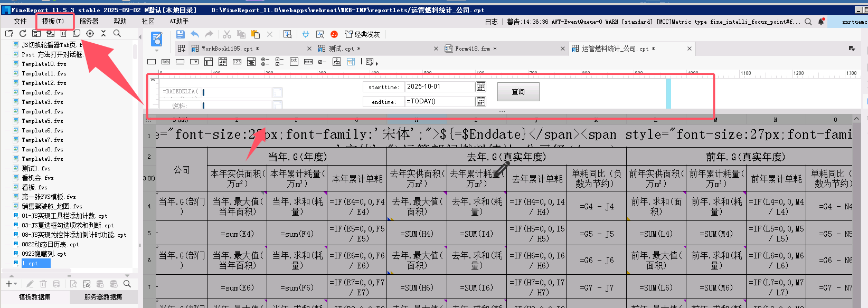This screenshot has width=868, height=308.
Task: Close the 运管燃料统计_公司.cpt tab
Action: tap(690, 49)
